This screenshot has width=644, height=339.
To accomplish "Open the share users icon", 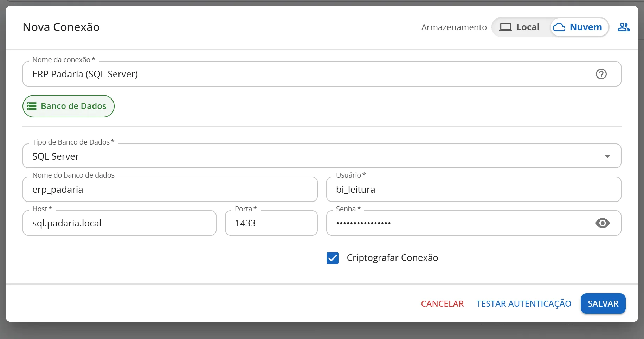I will (x=624, y=27).
